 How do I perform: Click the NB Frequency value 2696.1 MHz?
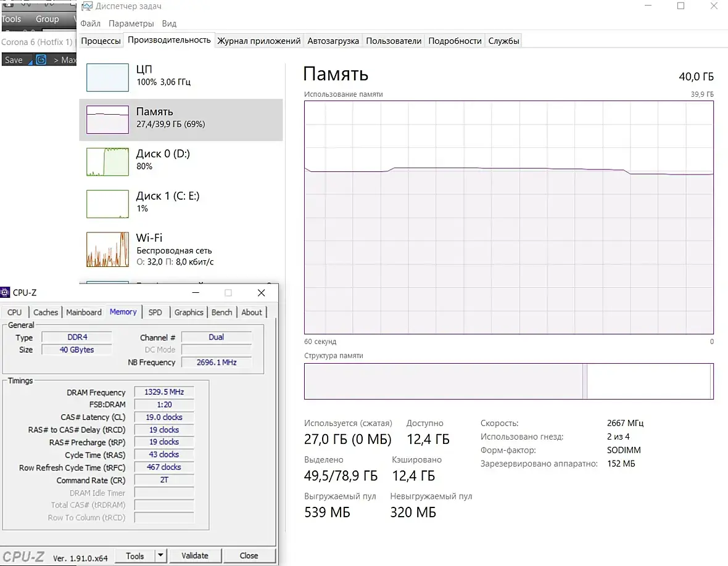(217, 363)
